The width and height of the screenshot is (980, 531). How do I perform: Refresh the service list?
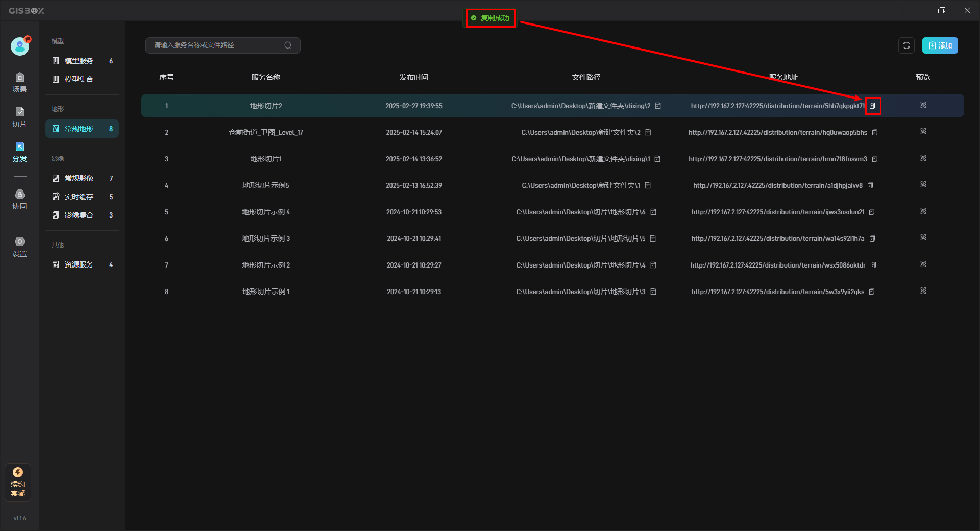click(906, 45)
